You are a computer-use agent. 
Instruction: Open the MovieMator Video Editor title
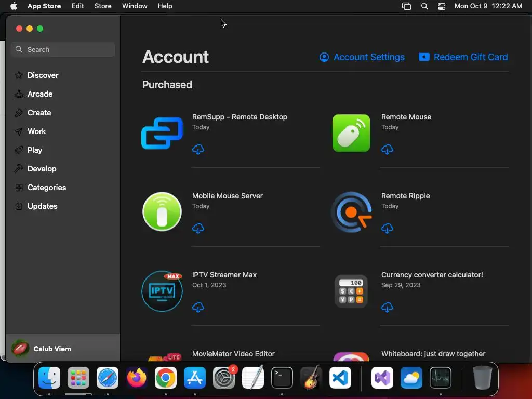click(x=233, y=354)
